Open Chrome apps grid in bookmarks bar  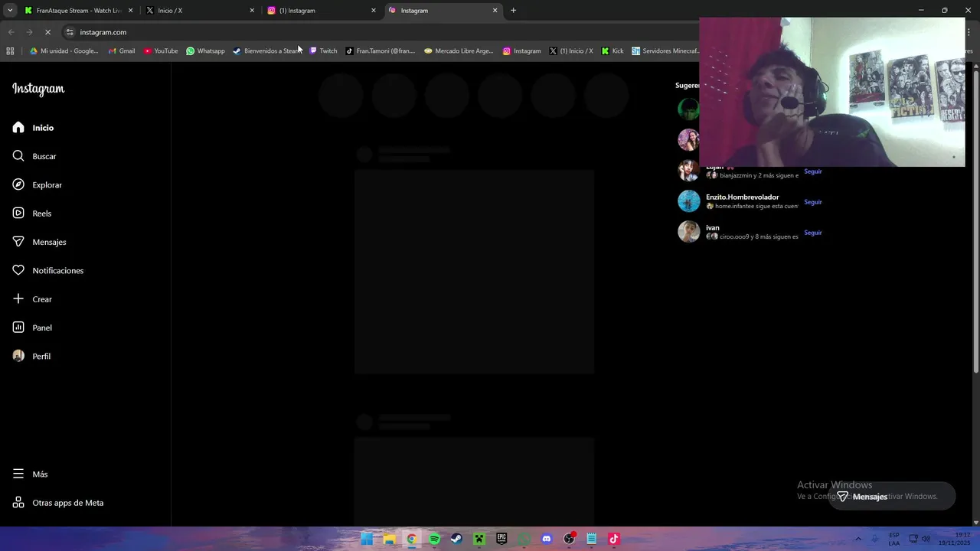(10, 51)
